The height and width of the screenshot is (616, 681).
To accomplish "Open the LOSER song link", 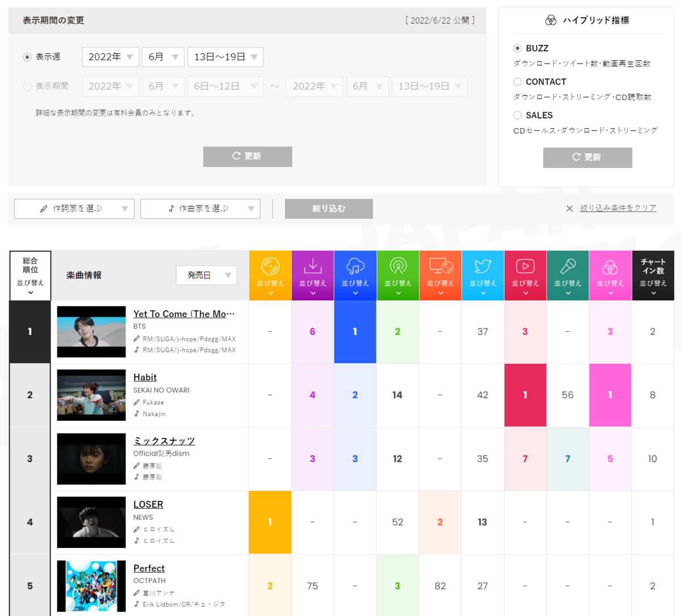I will click(x=148, y=505).
